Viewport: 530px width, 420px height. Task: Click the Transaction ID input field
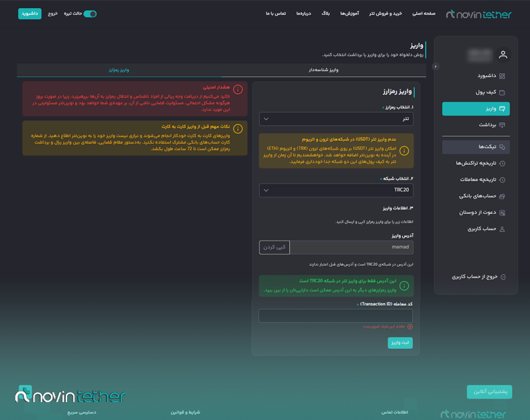336,316
